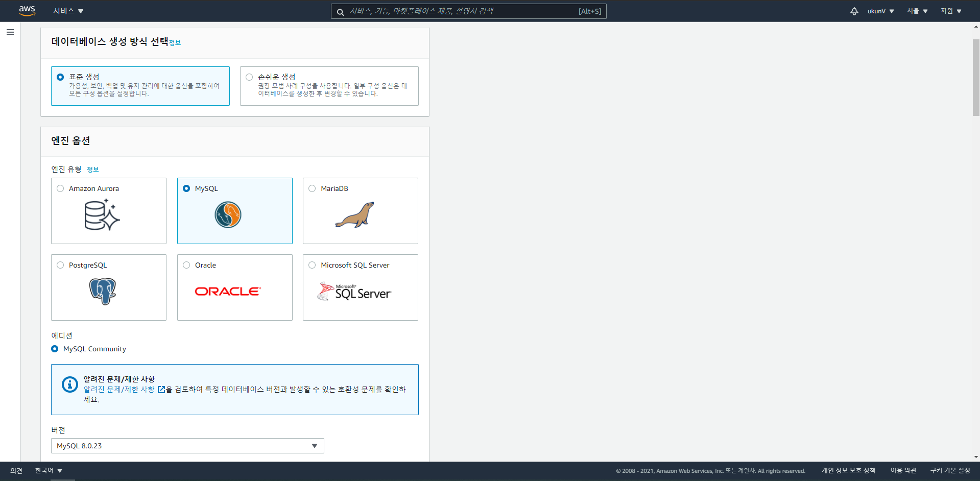Click 정보 link next to 데이터베이스 생성 방식 선택
This screenshot has width=980, height=481.
coord(175,43)
